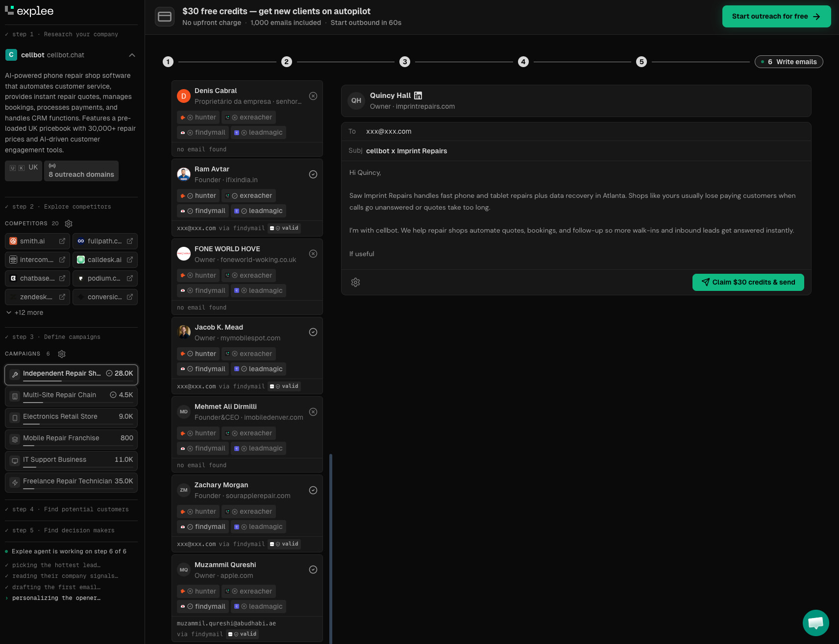Click the contact list scrollbar
Viewport: 839px width, 644px height.
331,549
